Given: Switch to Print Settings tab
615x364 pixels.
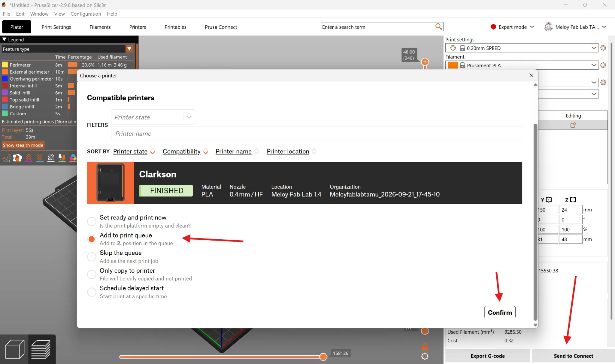Looking at the screenshot, I should [56, 27].
